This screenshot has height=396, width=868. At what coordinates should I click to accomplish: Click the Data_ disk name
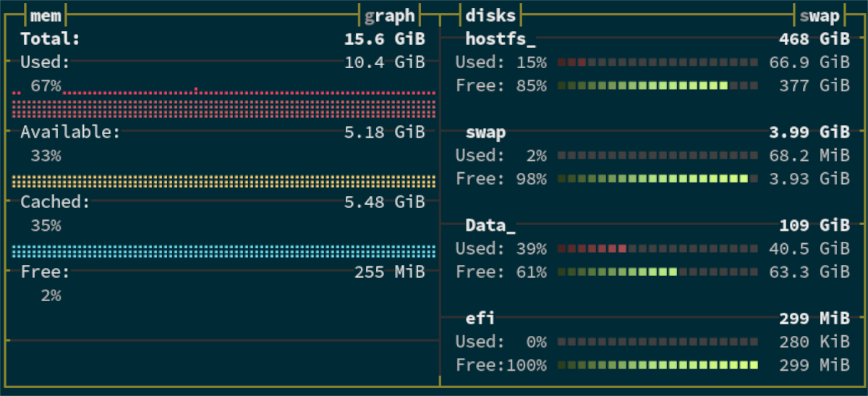[490, 225]
